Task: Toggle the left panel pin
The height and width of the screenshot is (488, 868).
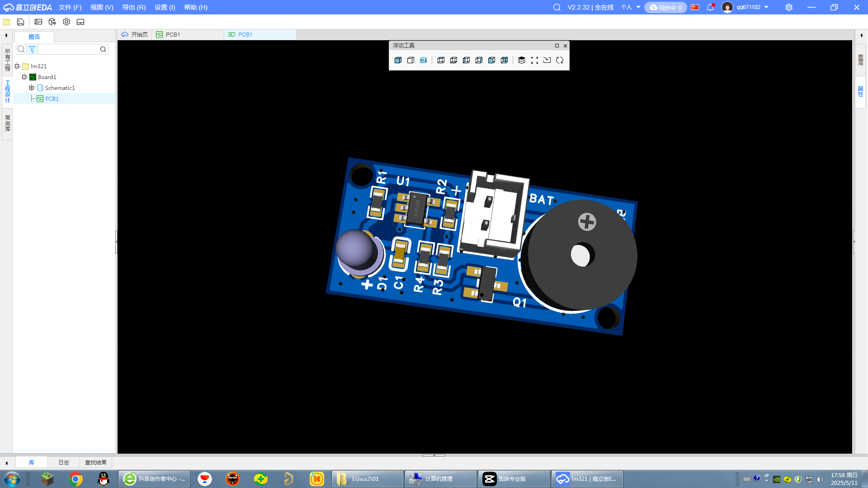Action: [x=6, y=35]
